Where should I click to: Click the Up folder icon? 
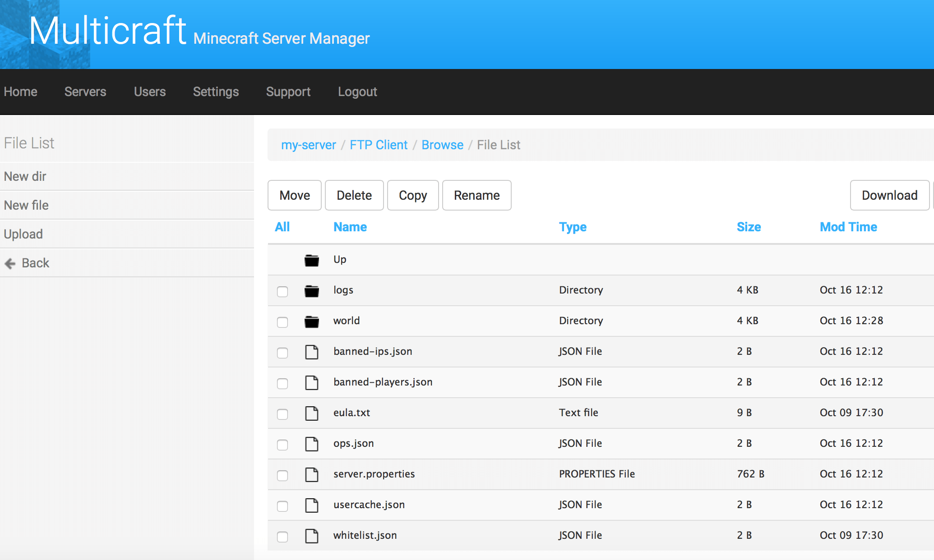311,260
